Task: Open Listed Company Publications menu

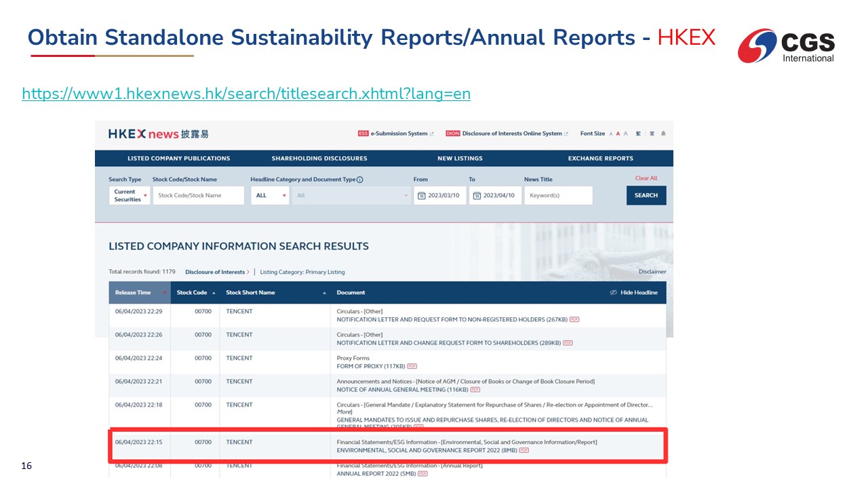Action: tap(178, 159)
